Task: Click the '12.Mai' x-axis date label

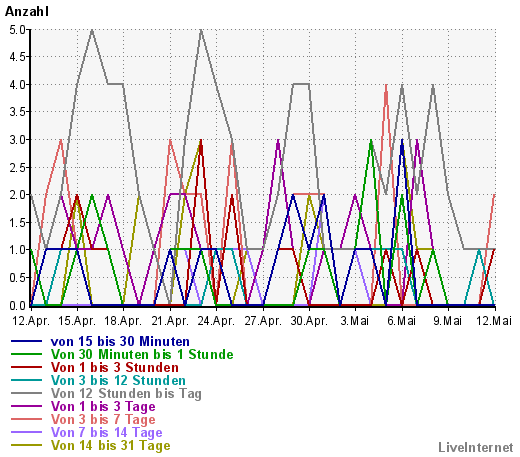Action: (x=494, y=321)
